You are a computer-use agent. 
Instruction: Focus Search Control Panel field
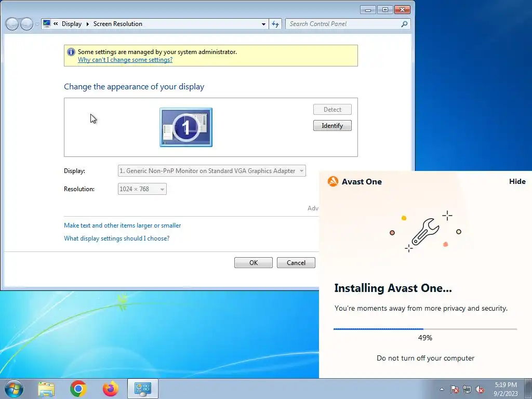(348, 24)
